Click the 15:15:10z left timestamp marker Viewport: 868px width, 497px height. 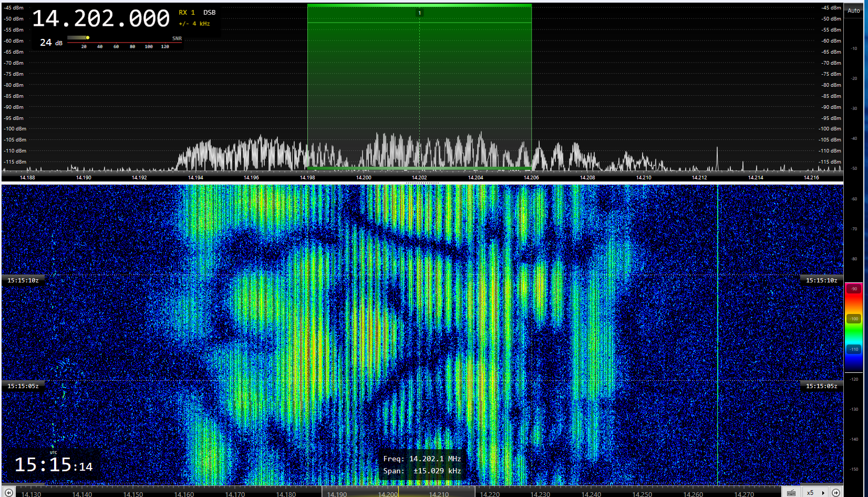coord(23,280)
